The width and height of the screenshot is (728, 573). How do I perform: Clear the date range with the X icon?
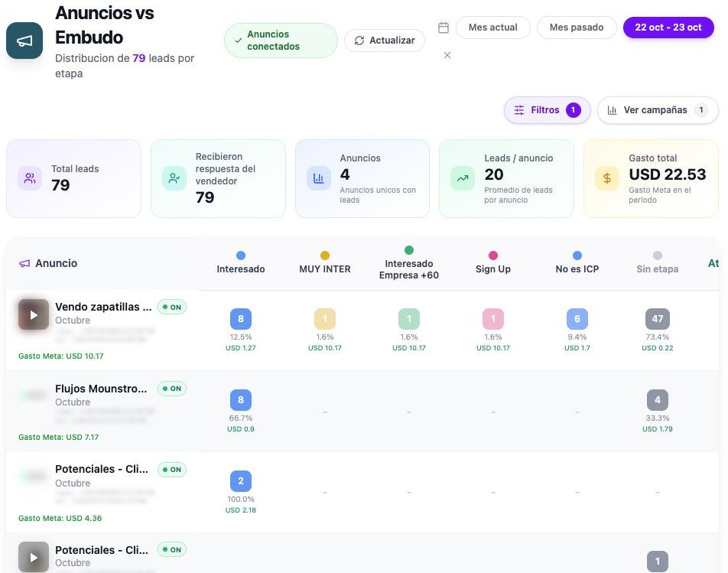[447, 55]
